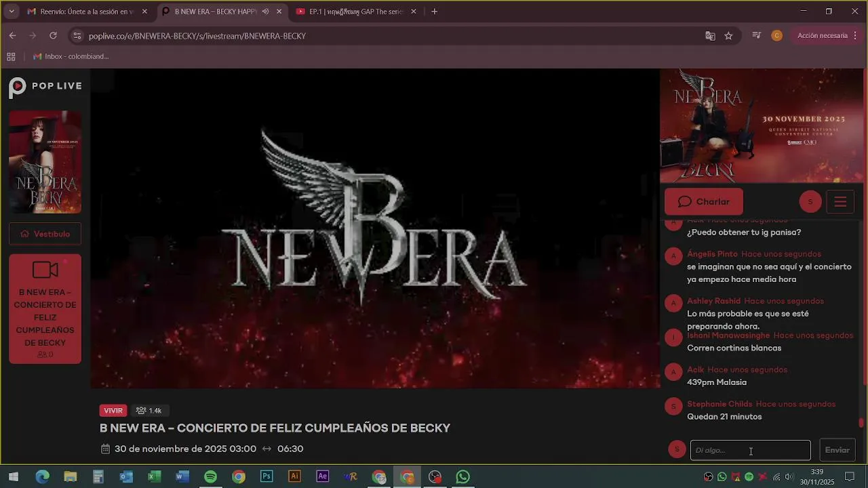This screenshot has height=488, width=868.
Task: Click Ishani Manawasinghe's name in chat
Action: [x=728, y=335]
